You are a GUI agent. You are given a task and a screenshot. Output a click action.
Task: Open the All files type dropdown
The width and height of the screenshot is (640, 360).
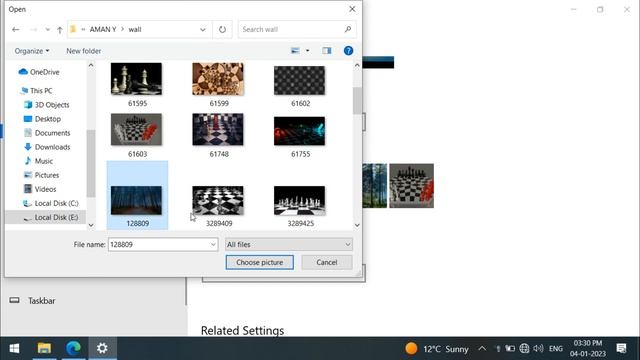click(x=289, y=244)
